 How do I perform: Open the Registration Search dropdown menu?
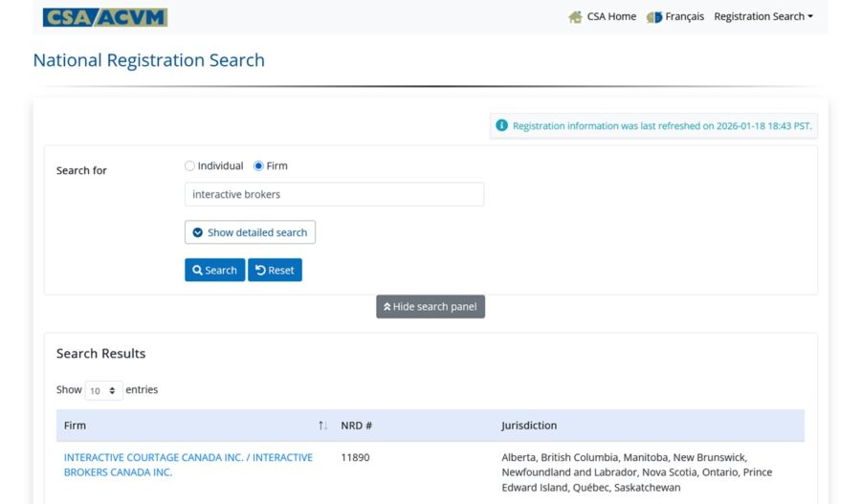click(x=763, y=16)
